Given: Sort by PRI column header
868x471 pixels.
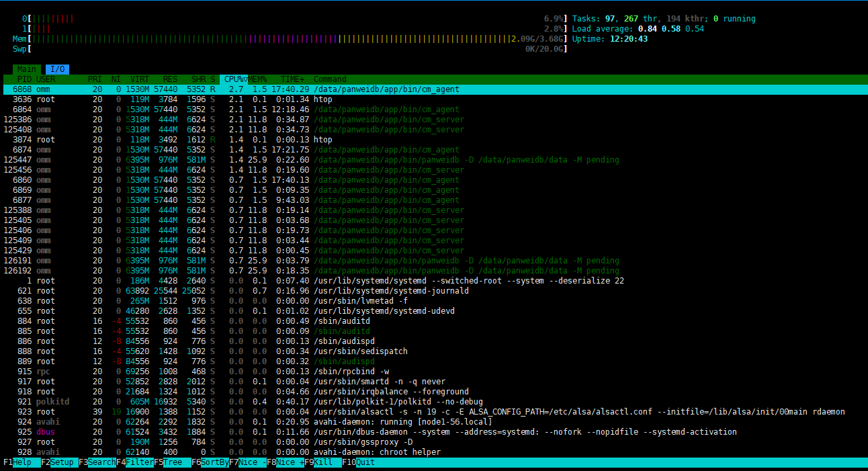Looking at the screenshot, I should click(95, 79).
